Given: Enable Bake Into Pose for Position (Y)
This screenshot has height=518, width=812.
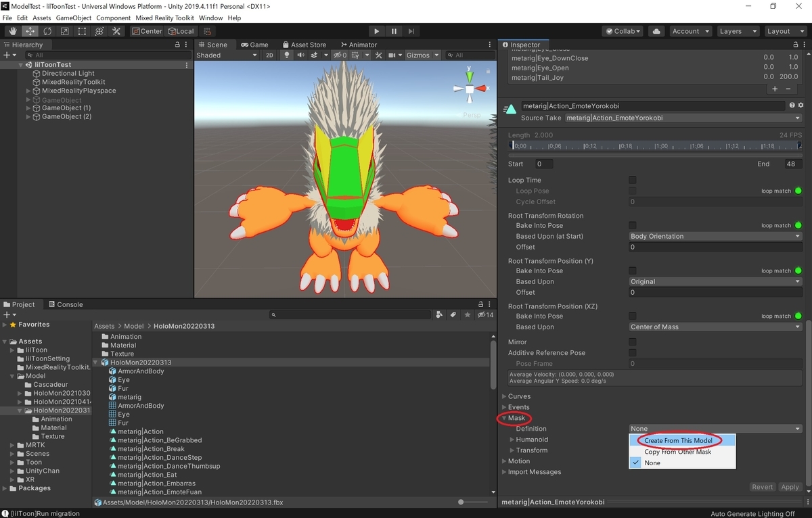Looking at the screenshot, I should pyautogui.click(x=633, y=270).
